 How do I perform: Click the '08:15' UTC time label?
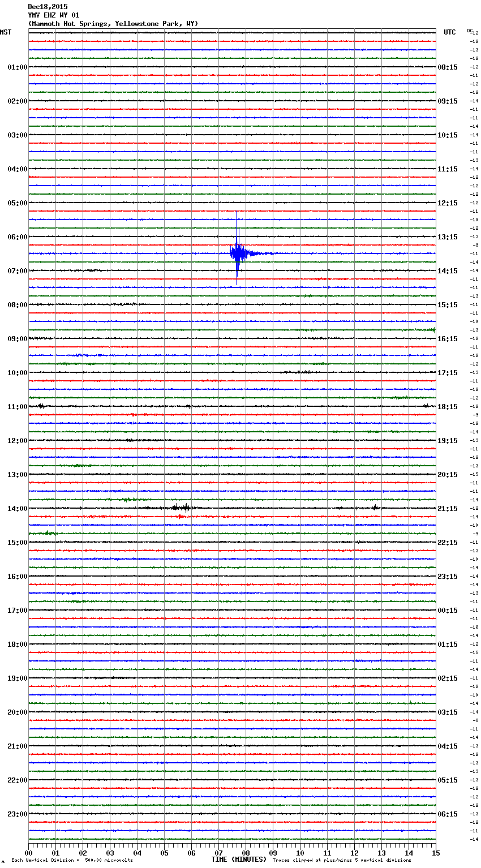point(448,67)
